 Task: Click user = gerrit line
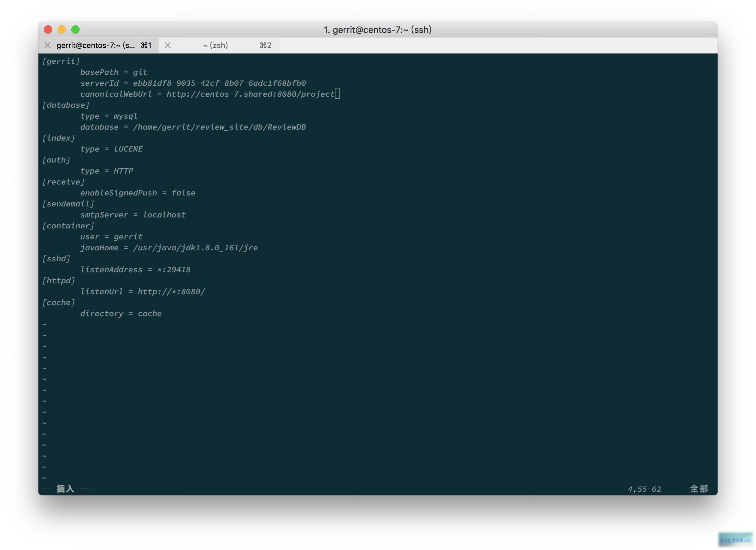[x=111, y=237]
